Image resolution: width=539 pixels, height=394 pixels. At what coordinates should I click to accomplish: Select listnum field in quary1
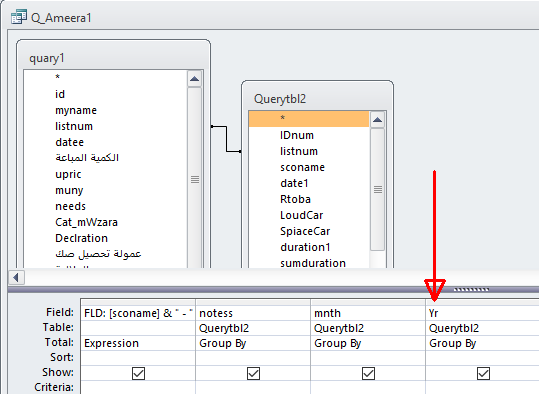point(106,126)
